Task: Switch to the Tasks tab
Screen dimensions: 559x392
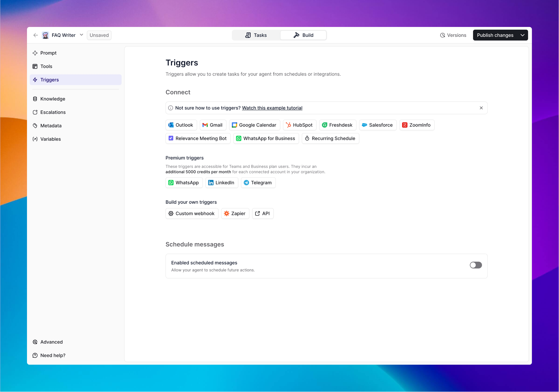Action: click(x=256, y=35)
